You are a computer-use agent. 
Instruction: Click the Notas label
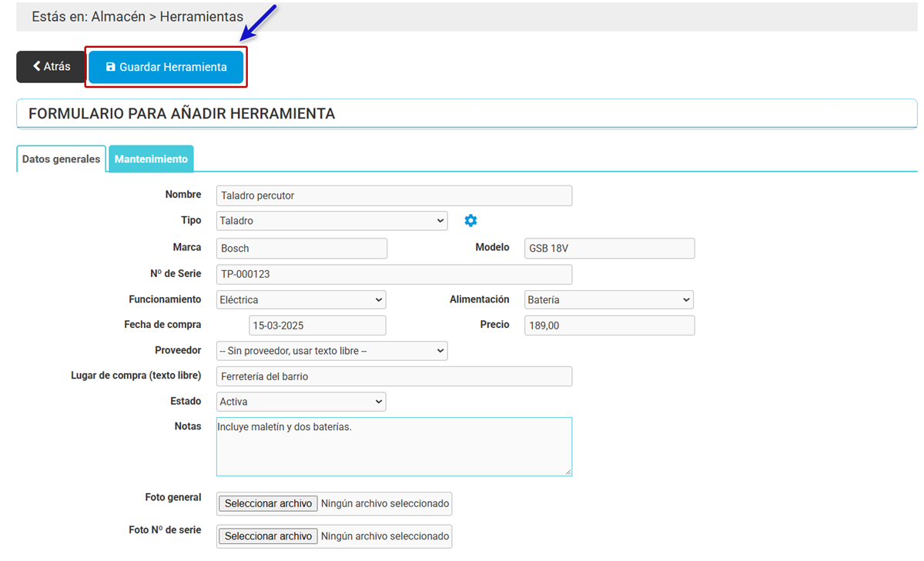click(x=188, y=426)
